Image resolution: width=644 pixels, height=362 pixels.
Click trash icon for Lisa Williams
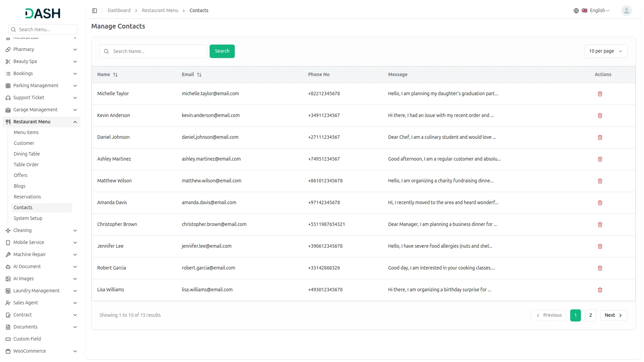pos(600,290)
